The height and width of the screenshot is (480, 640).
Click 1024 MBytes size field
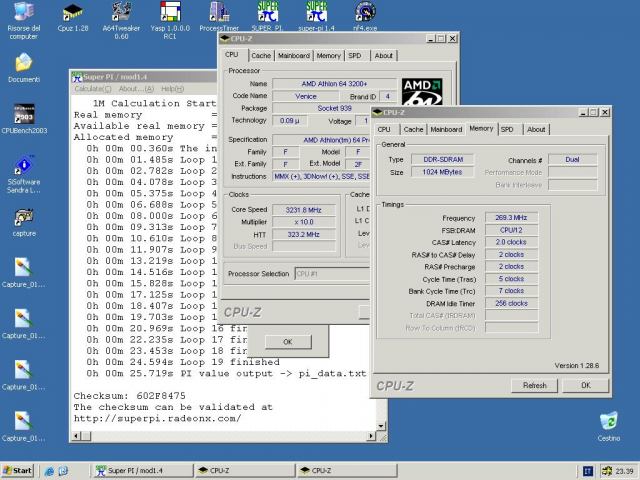pyautogui.click(x=442, y=172)
